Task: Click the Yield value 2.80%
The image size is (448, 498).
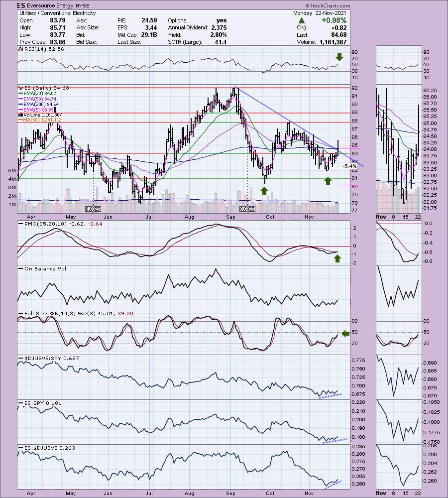Action: click(219, 35)
